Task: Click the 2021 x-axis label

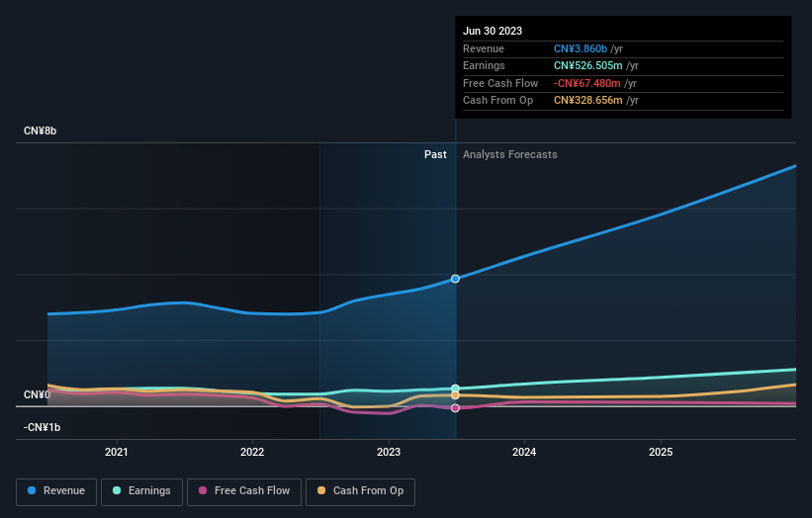Action: pyautogui.click(x=117, y=453)
